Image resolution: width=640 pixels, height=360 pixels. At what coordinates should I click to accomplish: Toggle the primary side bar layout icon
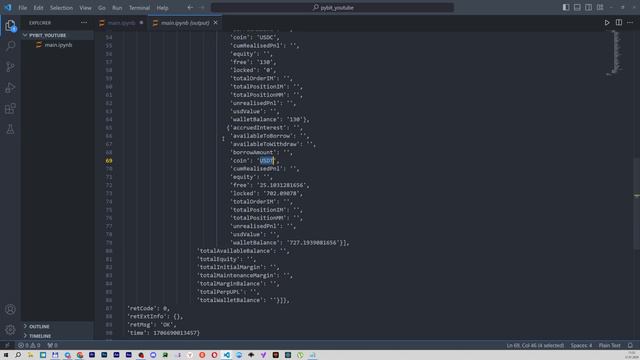click(x=566, y=7)
